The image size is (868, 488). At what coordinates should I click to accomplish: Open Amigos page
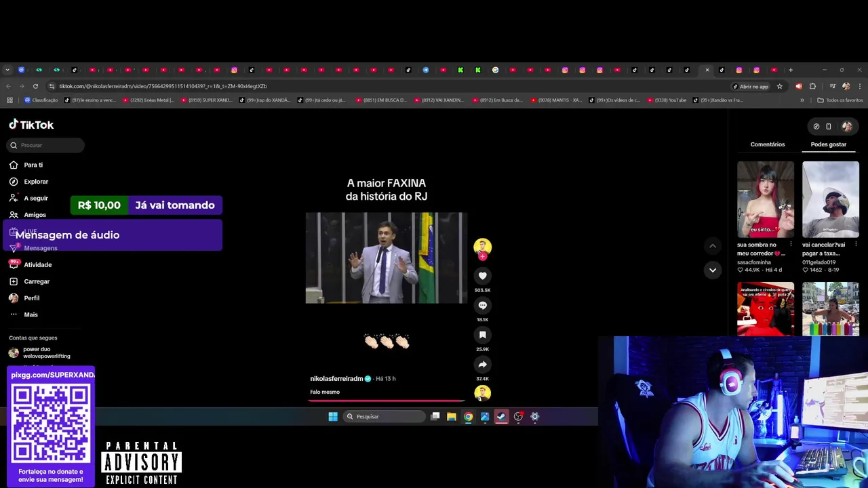click(x=35, y=215)
